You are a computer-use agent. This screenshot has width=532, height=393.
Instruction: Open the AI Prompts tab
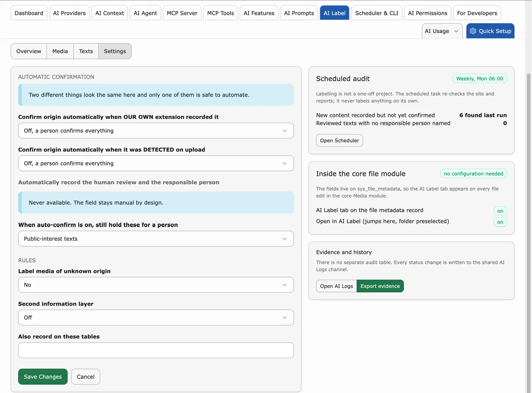(x=299, y=13)
